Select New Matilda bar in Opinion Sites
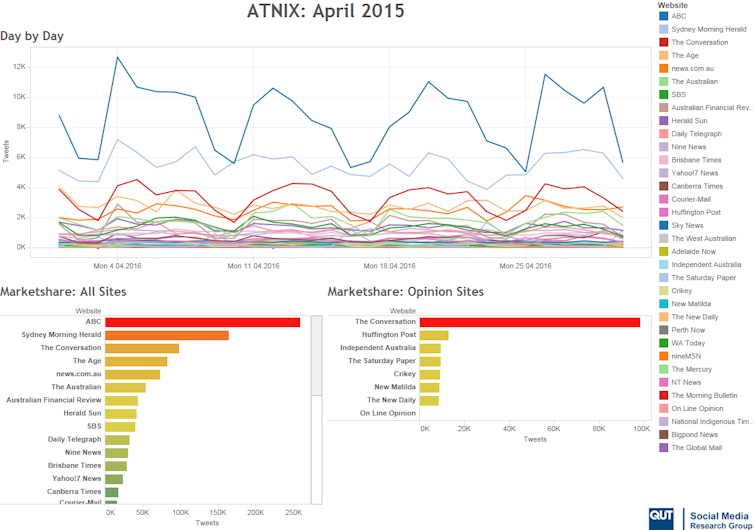This screenshot has width=754, height=530. (x=429, y=388)
